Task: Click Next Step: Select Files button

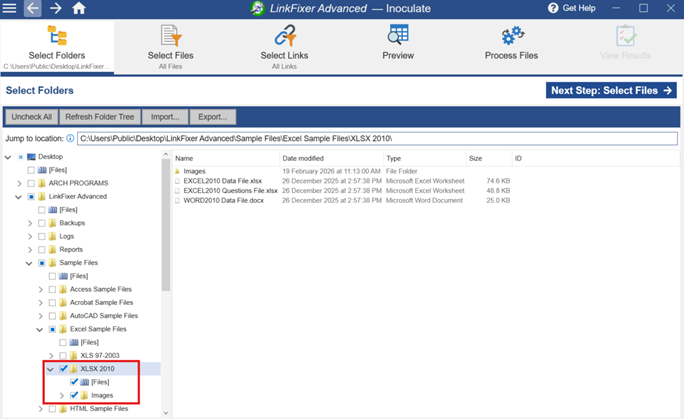Action: pos(611,90)
